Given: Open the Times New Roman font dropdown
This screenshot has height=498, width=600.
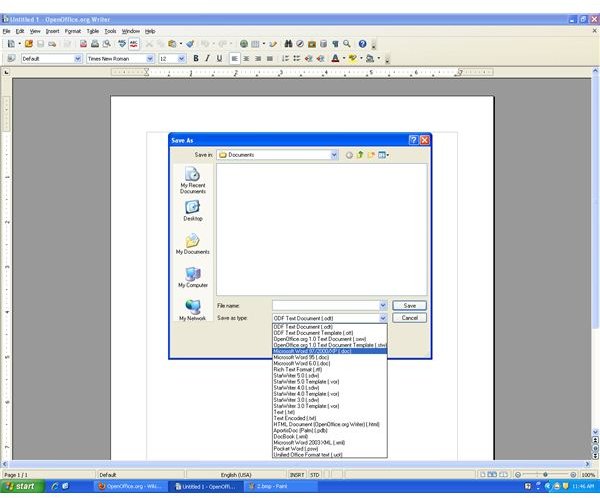Looking at the screenshot, I should [150, 59].
